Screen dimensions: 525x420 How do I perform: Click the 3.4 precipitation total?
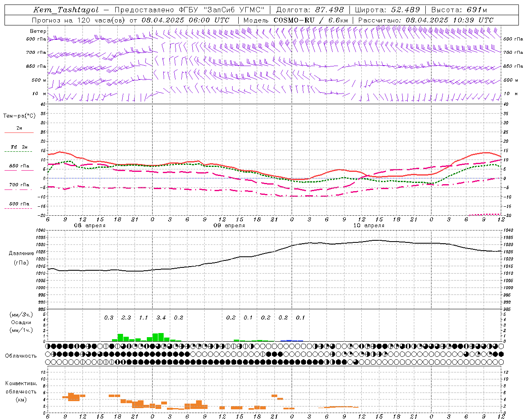point(161,318)
